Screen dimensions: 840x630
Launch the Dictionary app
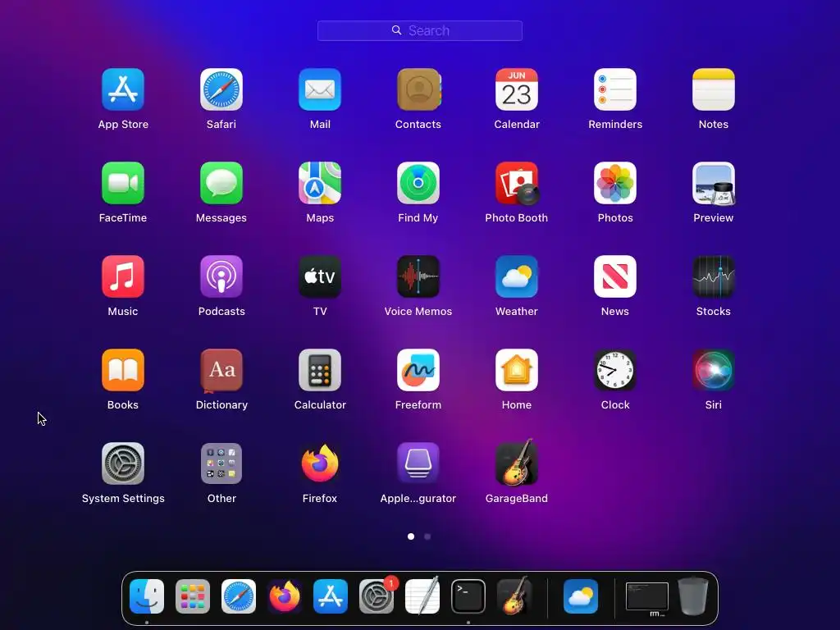pos(221,370)
